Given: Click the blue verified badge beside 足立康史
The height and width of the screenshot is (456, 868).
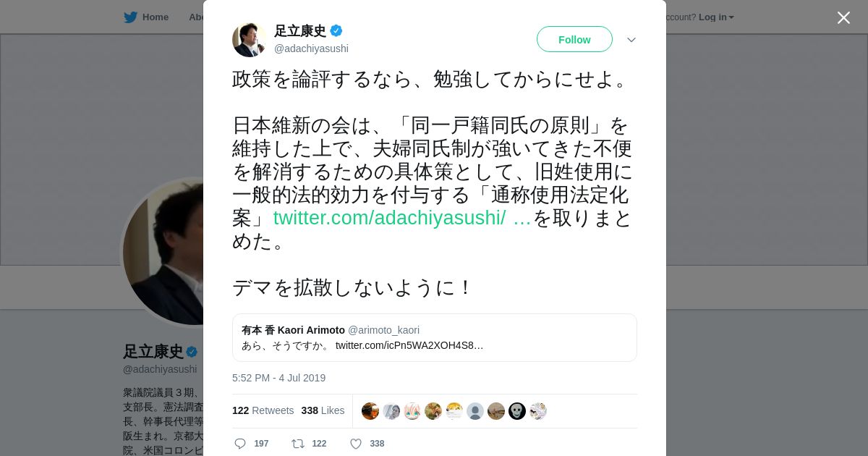Looking at the screenshot, I should [336, 30].
